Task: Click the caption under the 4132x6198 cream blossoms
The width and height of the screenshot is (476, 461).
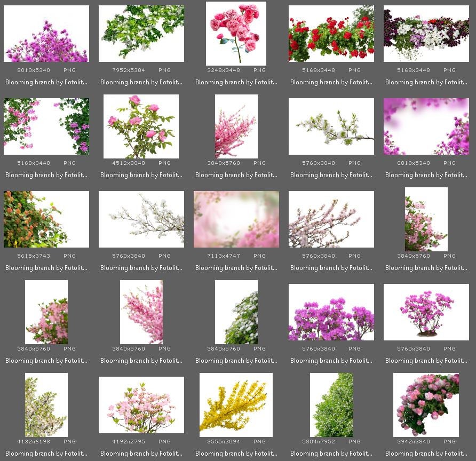Action: 46,454
